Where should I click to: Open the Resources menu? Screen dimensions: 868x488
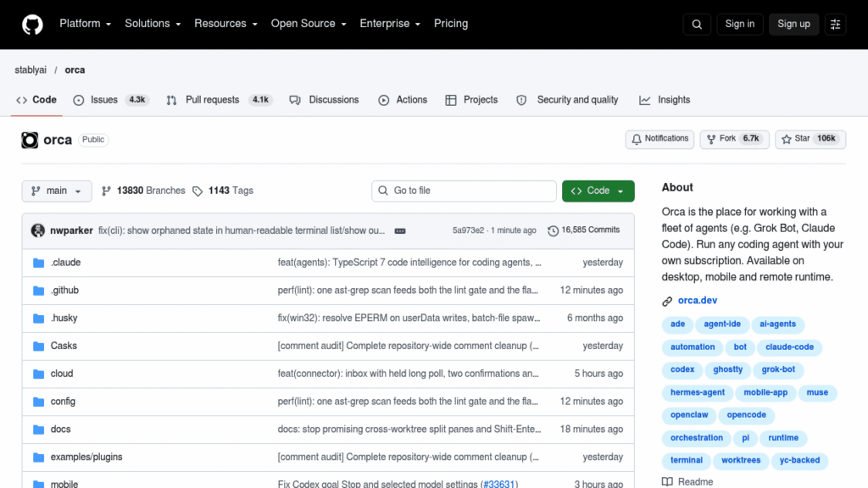point(225,24)
